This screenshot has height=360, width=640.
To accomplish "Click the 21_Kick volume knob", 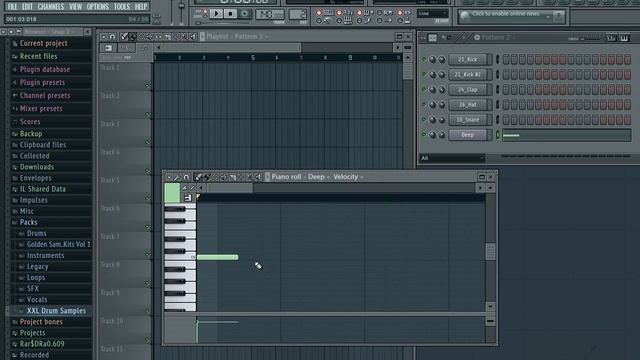I will point(442,60).
